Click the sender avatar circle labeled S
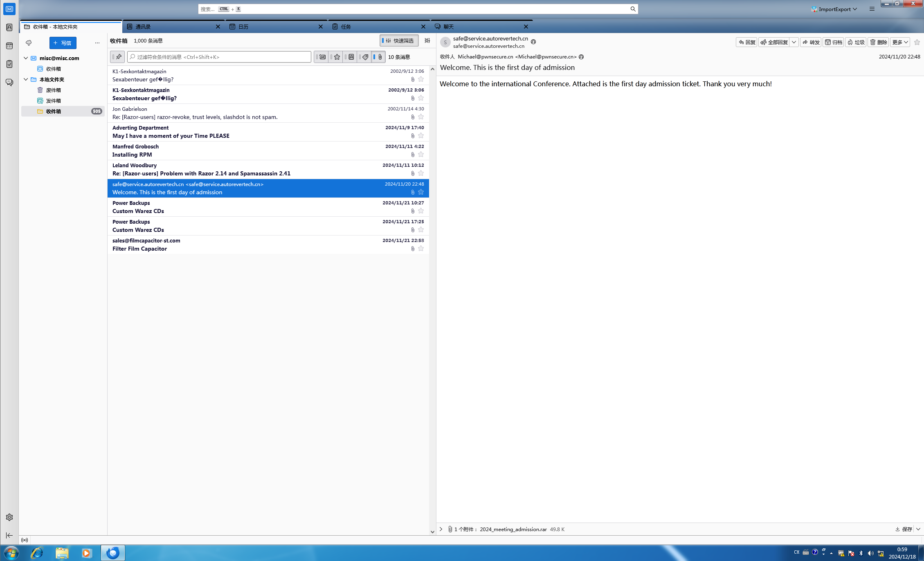The image size is (924, 561). (x=445, y=42)
